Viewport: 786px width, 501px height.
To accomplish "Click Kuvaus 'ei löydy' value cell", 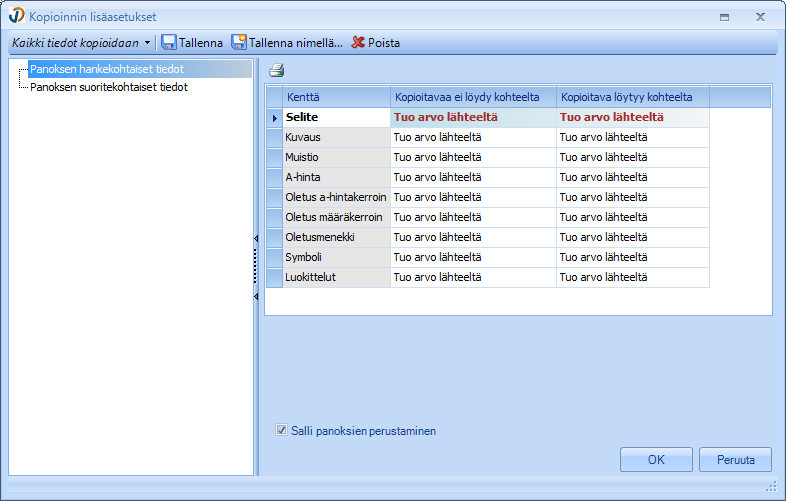I will [473, 137].
